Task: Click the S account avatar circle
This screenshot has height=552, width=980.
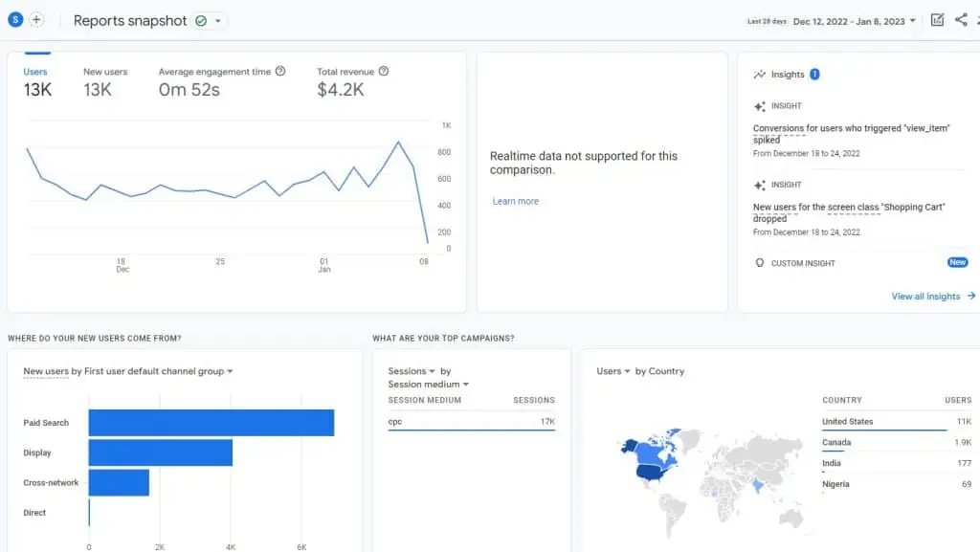Action: coord(13,19)
